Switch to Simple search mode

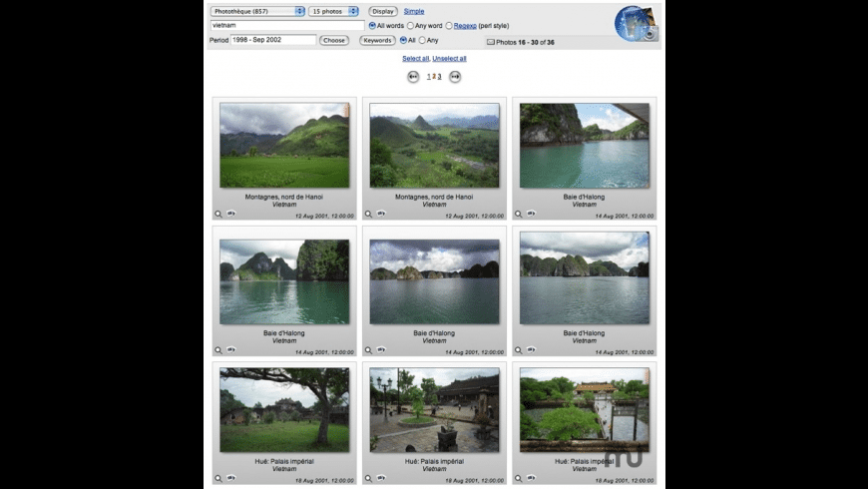pyautogui.click(x=413, y=11)
